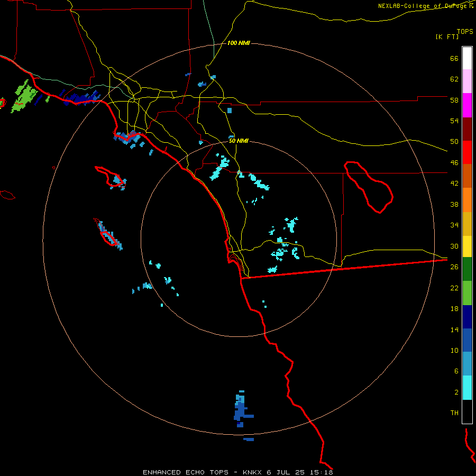Screen dimensions: 476x476
Task: Click the legend value "66"
Action: click(454, 59)
